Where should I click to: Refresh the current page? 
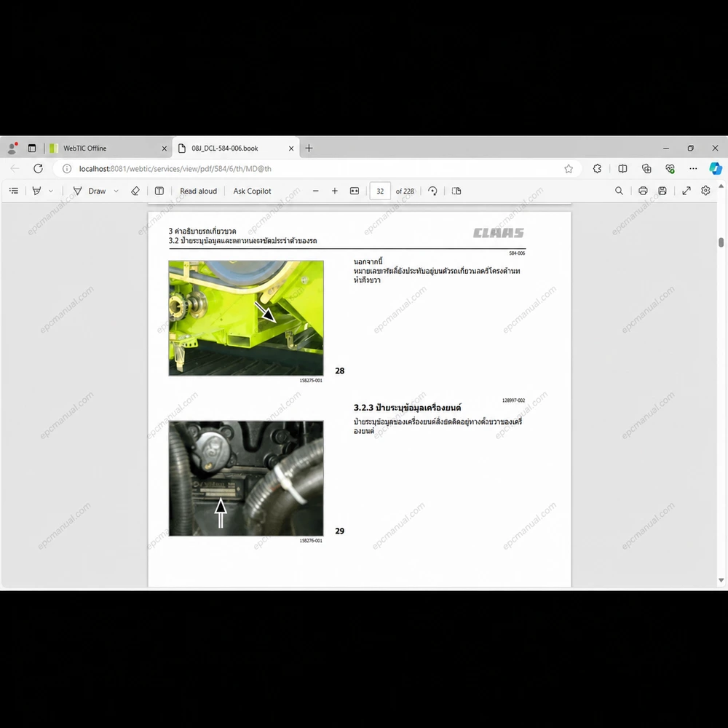point(38,169)
